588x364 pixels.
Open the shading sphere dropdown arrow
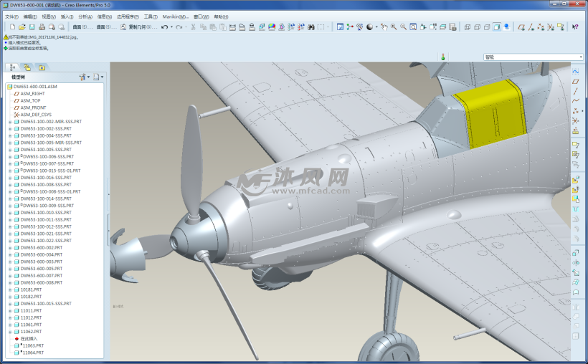(376, 27)
